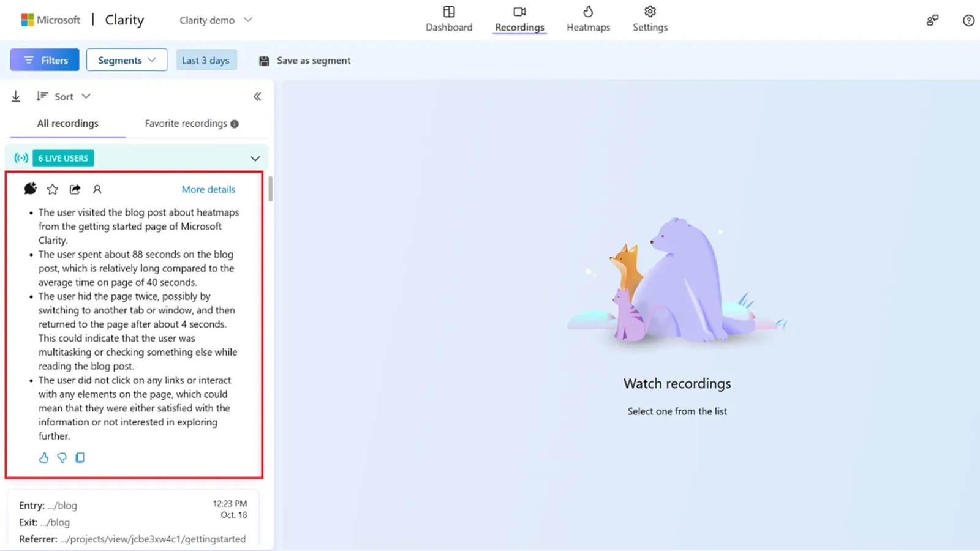Expand the Segments dropdown

click(127, 60)
